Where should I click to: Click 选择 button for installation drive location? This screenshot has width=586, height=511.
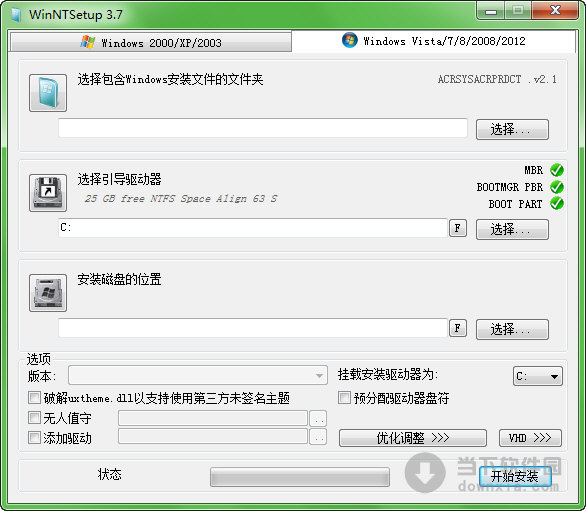coord(512,330)
